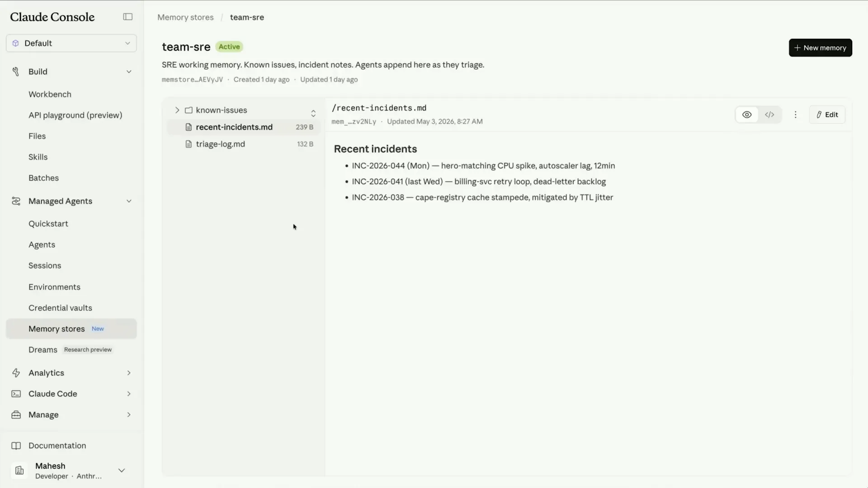Open the Default workspace dropdown
This screenshot has width=868, height=488.
(71, 43)
